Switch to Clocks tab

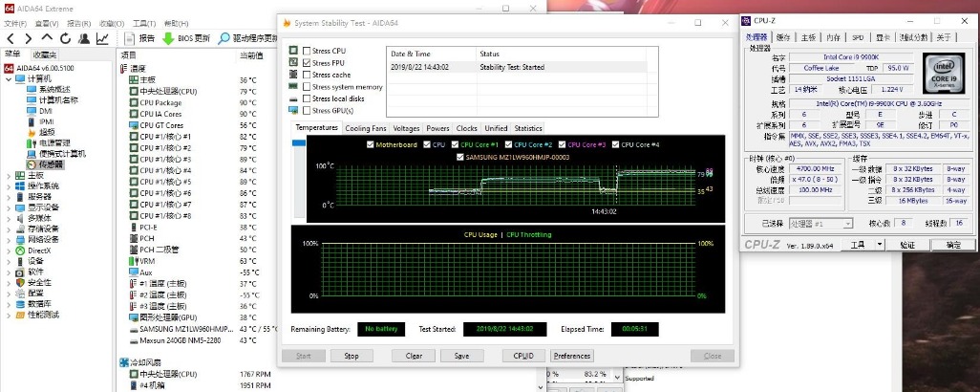click(x=466, y=128)
